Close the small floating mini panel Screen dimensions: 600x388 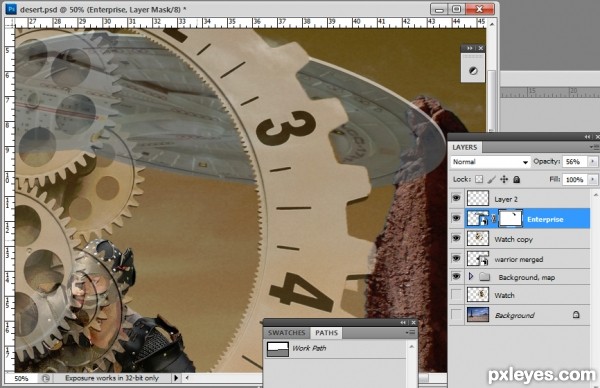coord(481,48)
